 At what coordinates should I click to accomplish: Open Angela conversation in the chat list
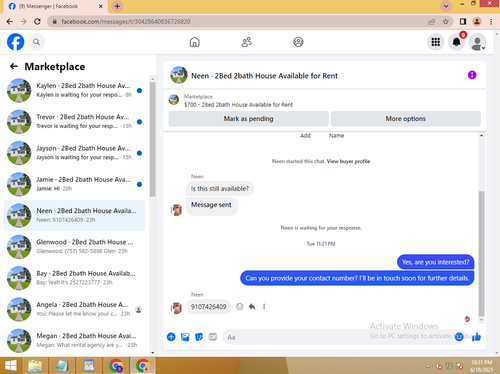tap(74, 309)
